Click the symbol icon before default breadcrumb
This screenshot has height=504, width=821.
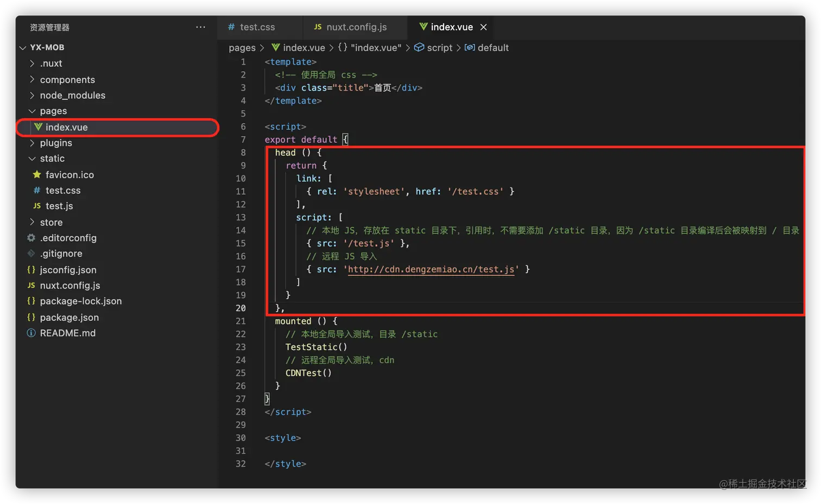click(x=470, y=47)
